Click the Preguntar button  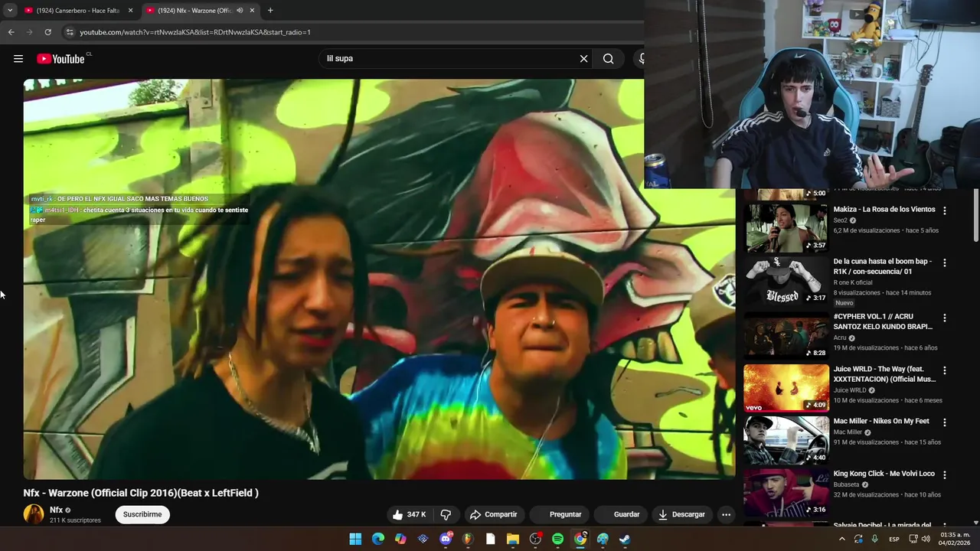559,514
